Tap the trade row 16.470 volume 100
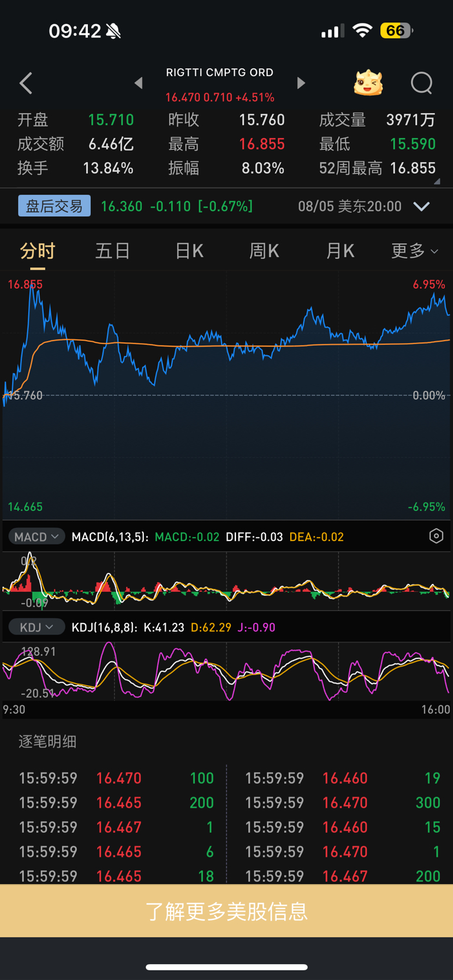This screenshot has height=980, width=453. [116, 778]
